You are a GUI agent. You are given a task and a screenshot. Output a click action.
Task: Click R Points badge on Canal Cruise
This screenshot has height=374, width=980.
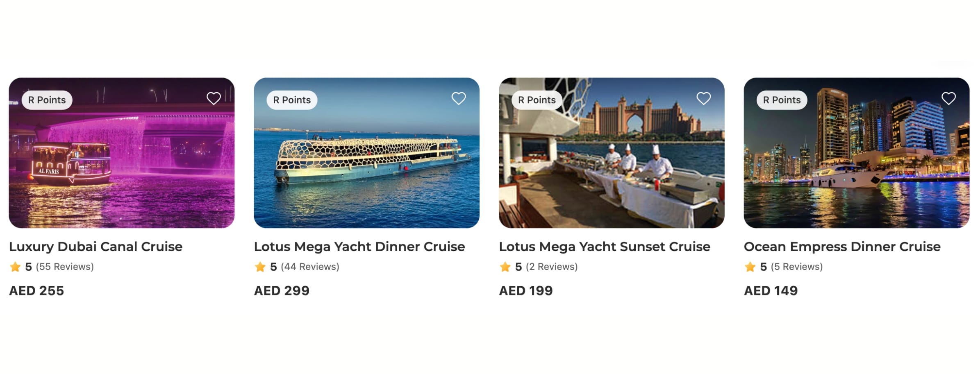(47, 100)
